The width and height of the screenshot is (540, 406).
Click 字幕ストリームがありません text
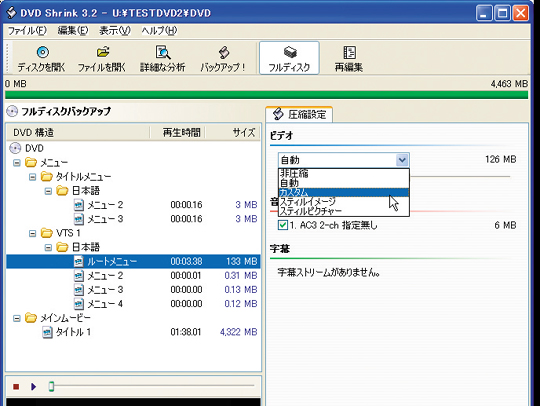tap(329, 273)
